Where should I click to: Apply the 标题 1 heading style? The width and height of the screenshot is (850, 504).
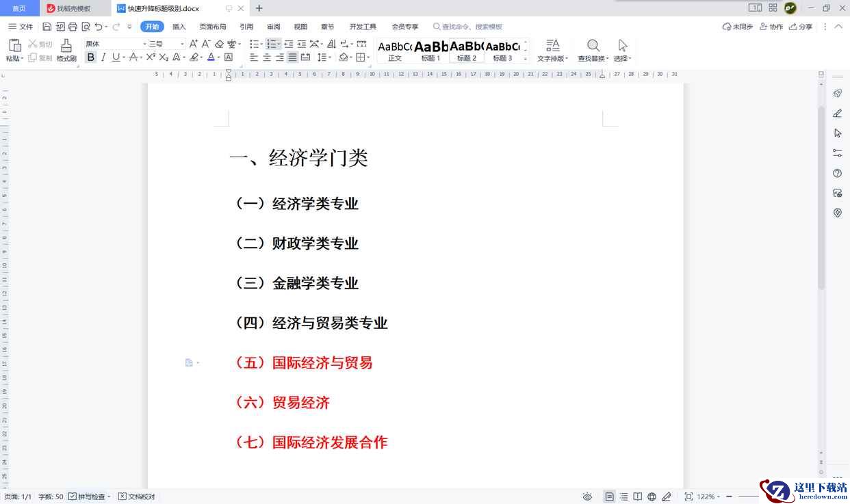tap(430, 51)
